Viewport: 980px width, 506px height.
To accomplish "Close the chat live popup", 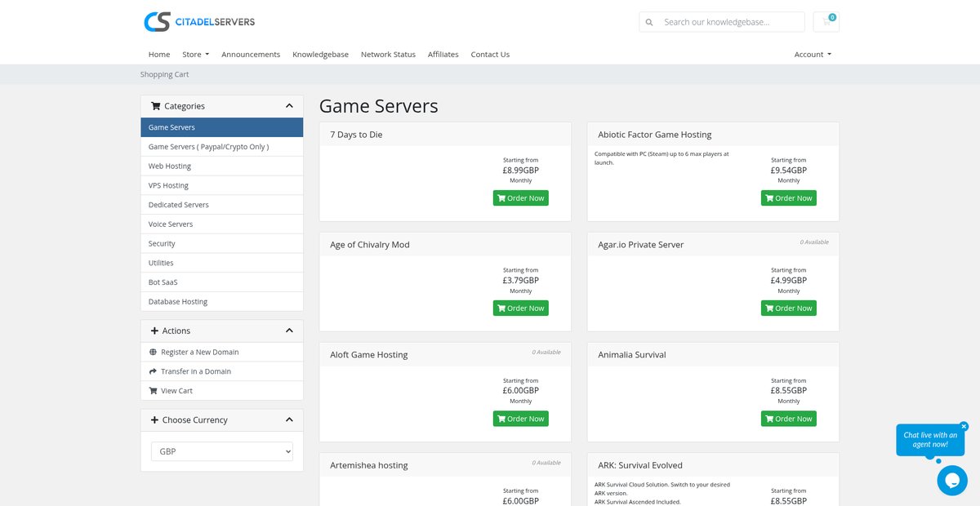I will 964,426.
